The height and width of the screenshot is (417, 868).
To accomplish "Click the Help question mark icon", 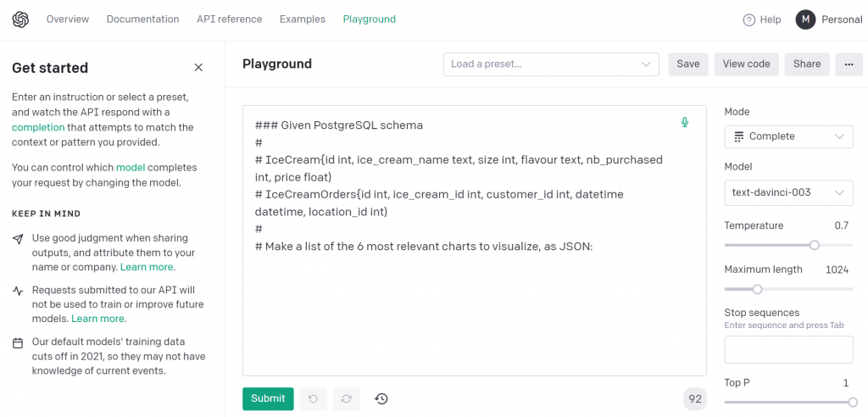I will point(748,20).
